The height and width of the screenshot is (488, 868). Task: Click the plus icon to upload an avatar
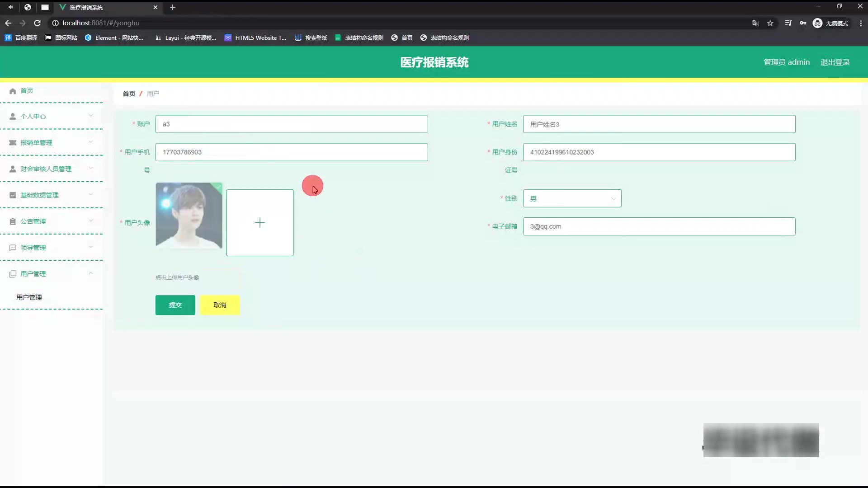259,223
